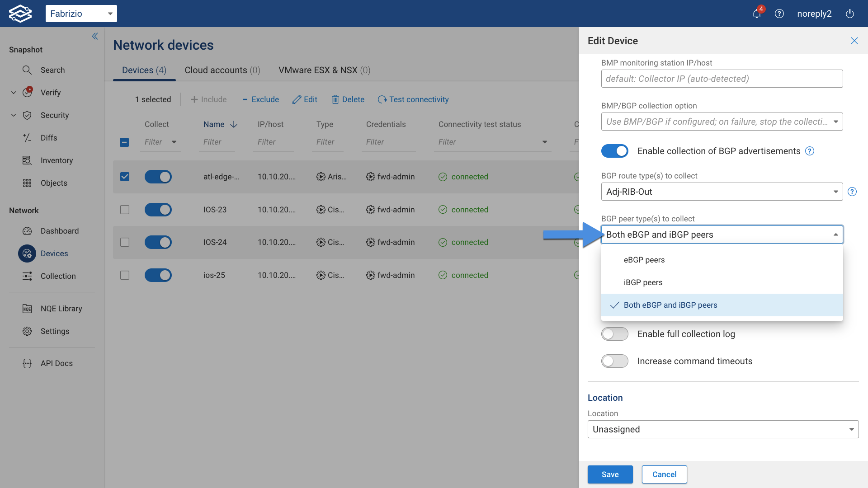Image resolution: width=868 pixels, height=488 pixels.
Task: Click help icon beside BGP route types
Action: click(x=852, y=192)
